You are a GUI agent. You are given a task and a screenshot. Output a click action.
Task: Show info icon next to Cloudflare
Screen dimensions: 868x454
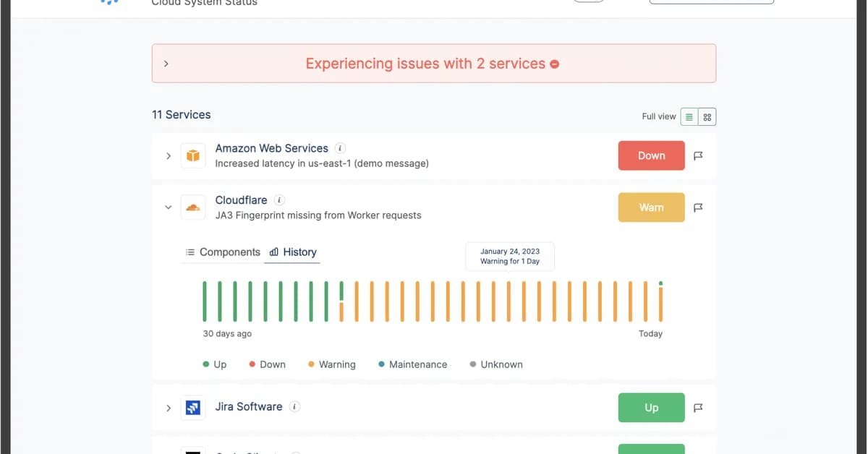[x=279, y=200]
